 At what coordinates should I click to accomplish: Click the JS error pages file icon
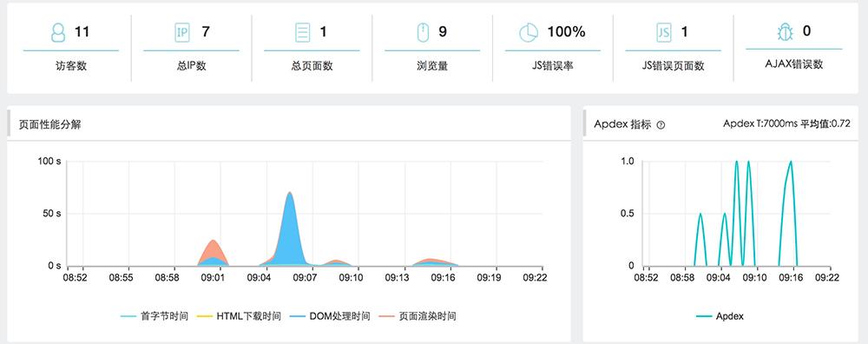point(664,33)
